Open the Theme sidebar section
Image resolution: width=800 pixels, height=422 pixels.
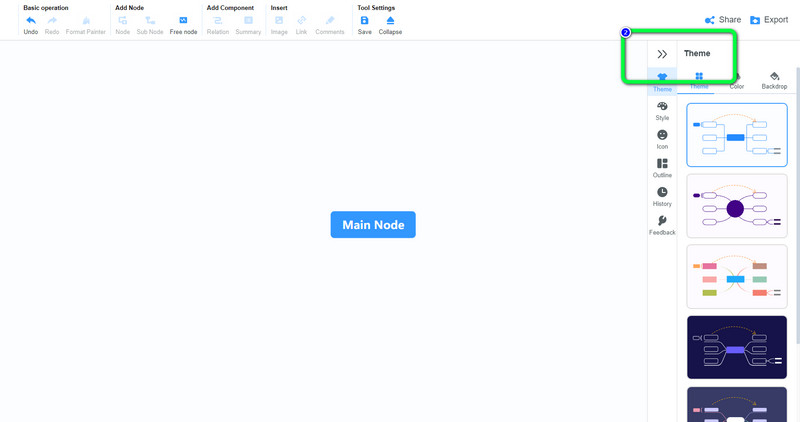click(x=662, y=82)
